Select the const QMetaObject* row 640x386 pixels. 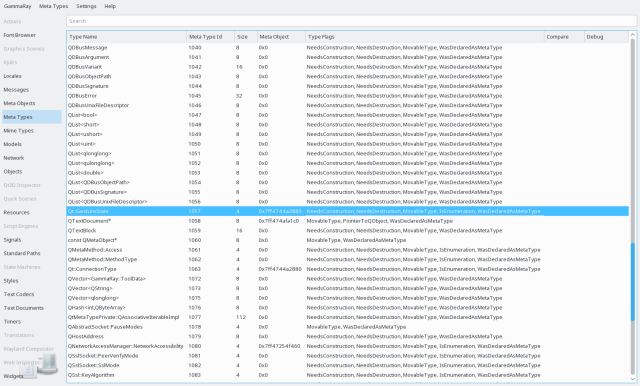(347, 240)
